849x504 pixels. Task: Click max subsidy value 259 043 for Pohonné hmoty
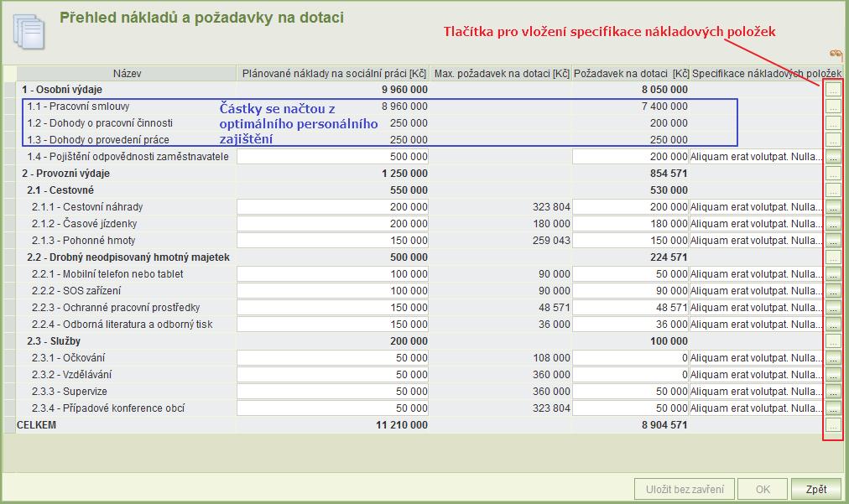point(551,241)
